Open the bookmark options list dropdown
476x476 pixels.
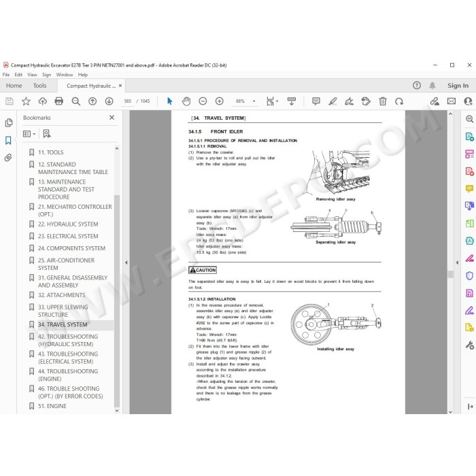(29, 134)
